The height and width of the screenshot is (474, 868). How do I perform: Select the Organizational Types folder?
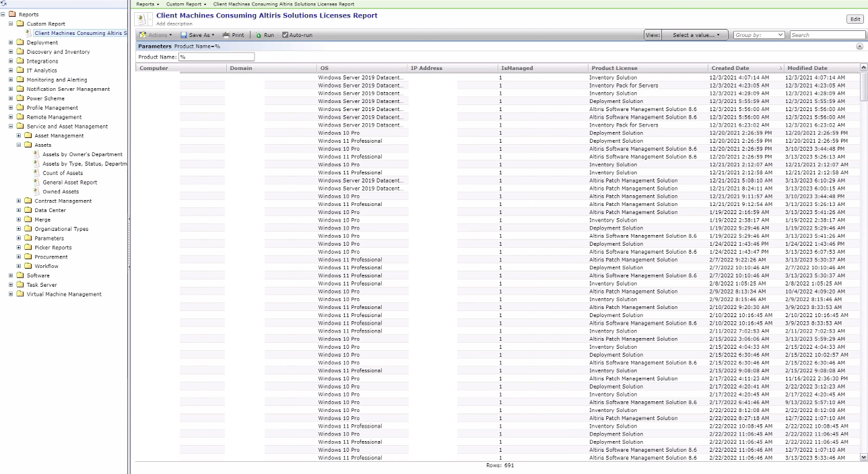[x=61, y=229]
